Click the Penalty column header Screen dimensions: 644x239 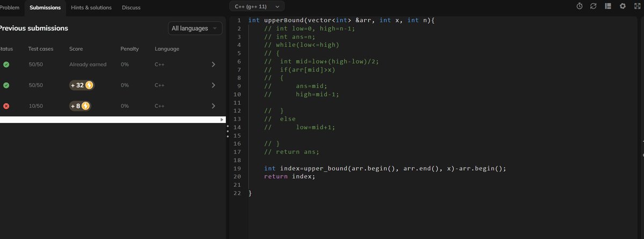129,49
